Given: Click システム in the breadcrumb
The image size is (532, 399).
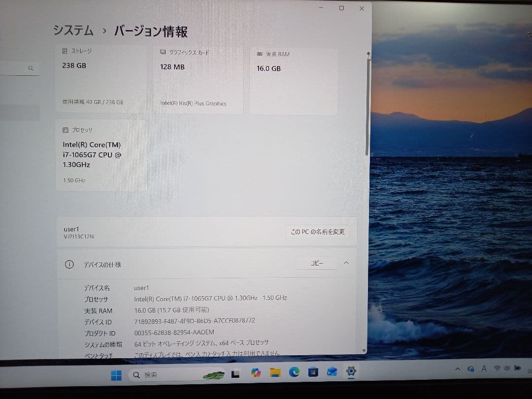Looking at the screenshot, I should coord(72,31).
